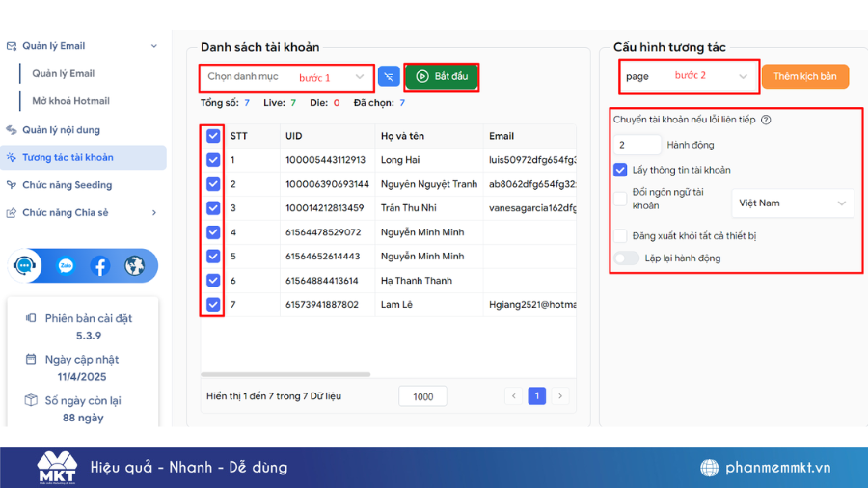
Task: Go to the next page arrow
Action: click(x=560, y=396)
